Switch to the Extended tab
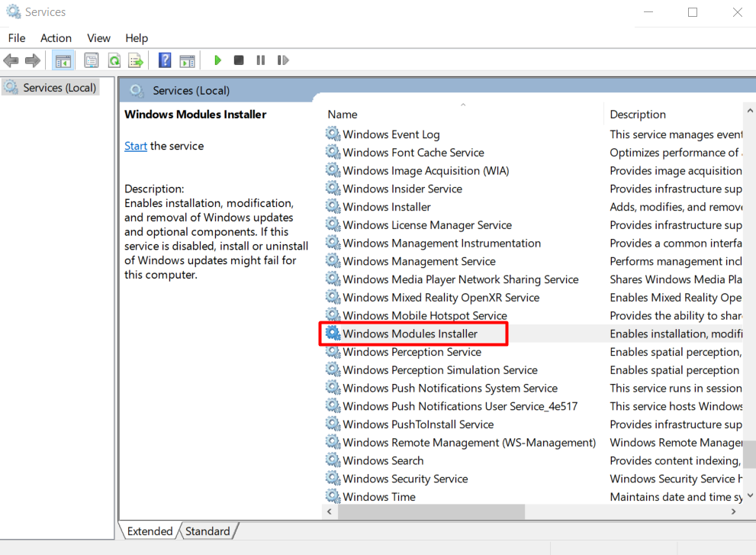 [x=150, y=531]
